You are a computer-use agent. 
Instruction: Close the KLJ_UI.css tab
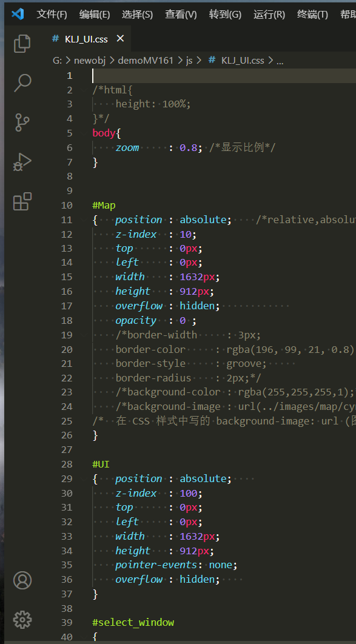[x=120, y=39]
